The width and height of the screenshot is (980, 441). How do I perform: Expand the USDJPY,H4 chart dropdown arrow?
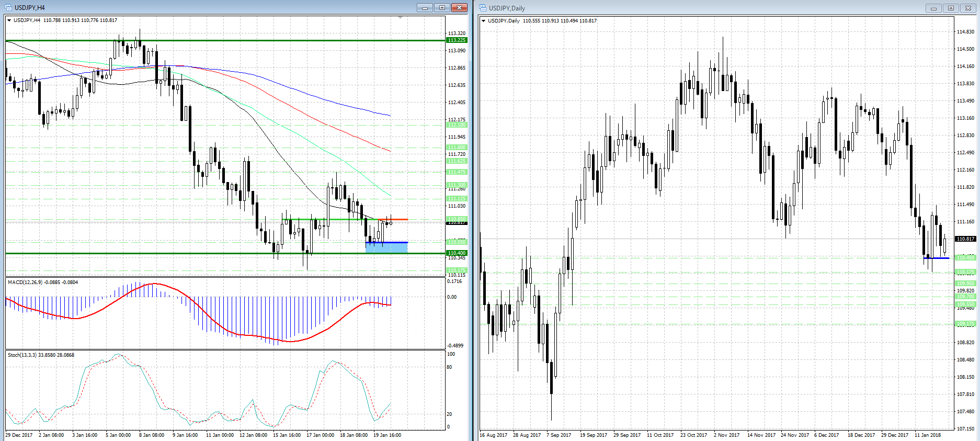point(9,20)
